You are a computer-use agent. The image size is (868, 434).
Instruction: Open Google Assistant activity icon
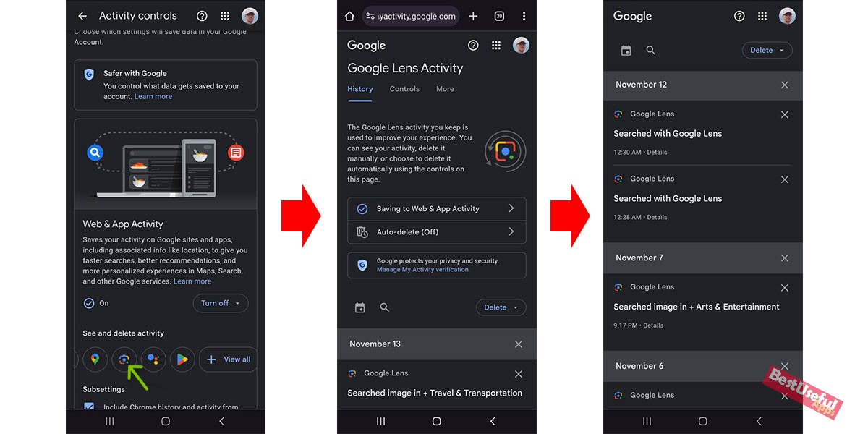click(153, 359)
